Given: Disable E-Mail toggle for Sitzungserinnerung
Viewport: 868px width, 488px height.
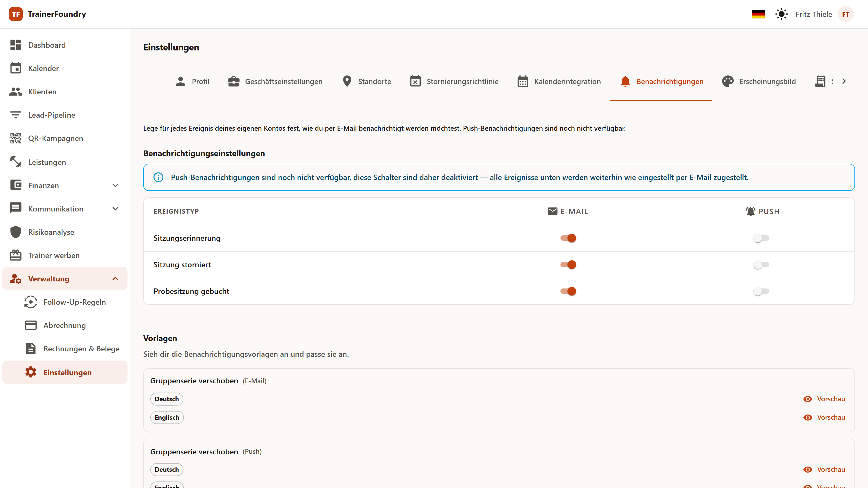Looking at the screenshot, I should pos(568,238).
